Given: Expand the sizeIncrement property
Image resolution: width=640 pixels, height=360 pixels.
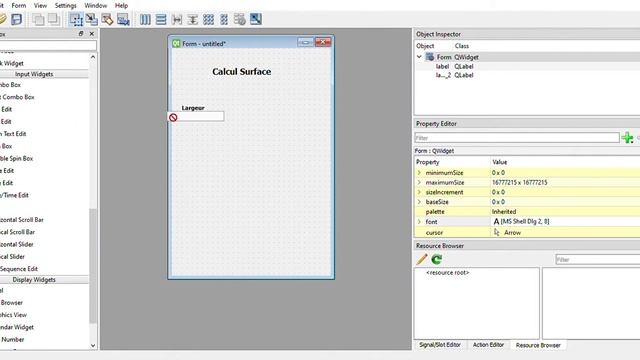Looking at the screenshot, I should pos(419,192).
